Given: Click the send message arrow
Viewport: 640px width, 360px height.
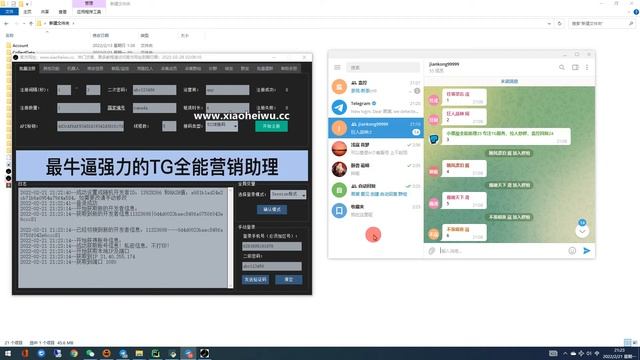Looking at the screenshot, I should (587, 251).
